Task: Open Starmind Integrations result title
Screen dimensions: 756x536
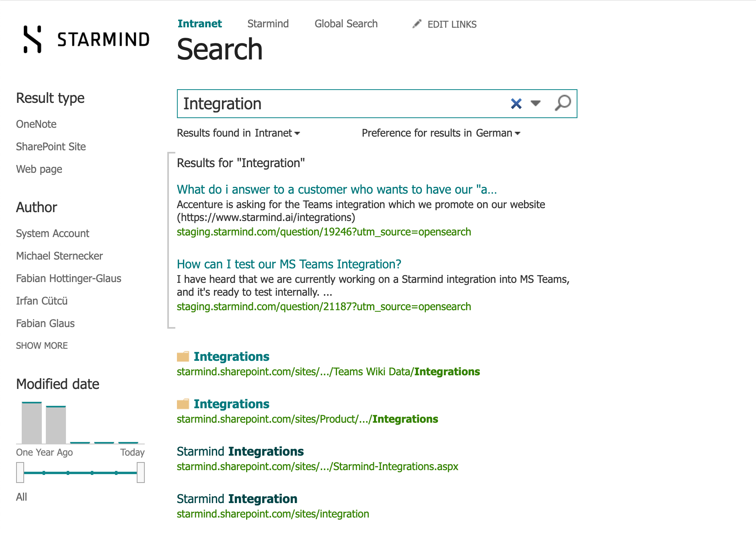Action: pyautogui.click(x=240, y=451)
